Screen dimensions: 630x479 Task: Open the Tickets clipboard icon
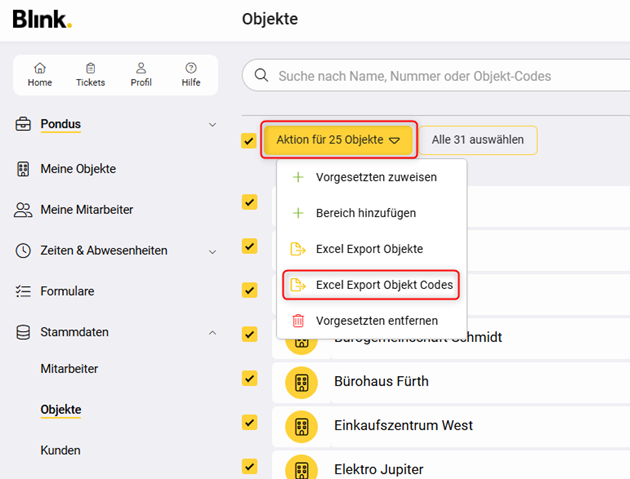coord(90,68)
